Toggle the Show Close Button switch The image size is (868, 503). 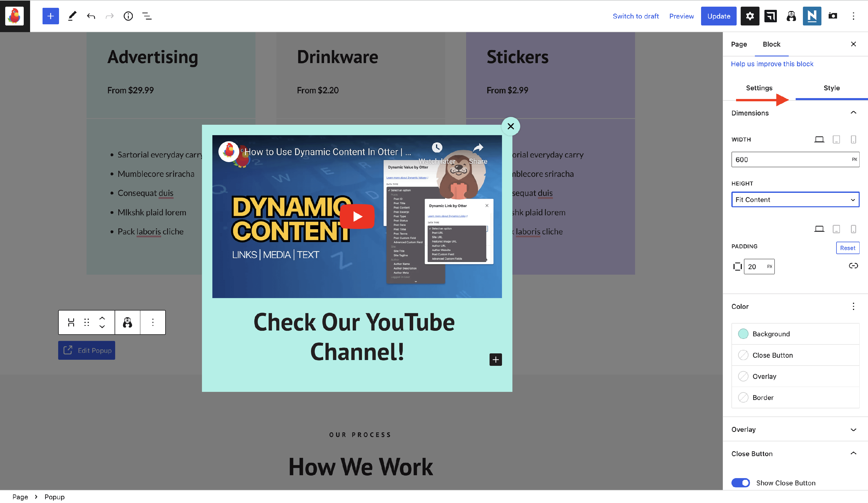[740, 483]
